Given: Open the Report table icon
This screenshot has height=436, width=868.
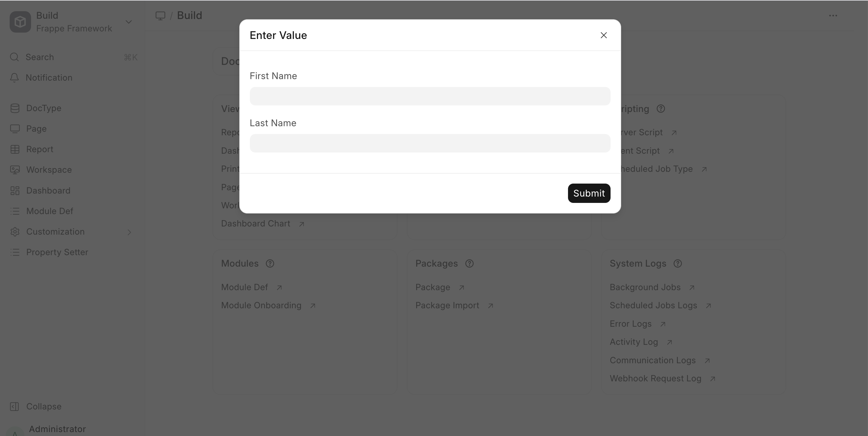Looking at the screenshot, I should (x=15, y=149).
